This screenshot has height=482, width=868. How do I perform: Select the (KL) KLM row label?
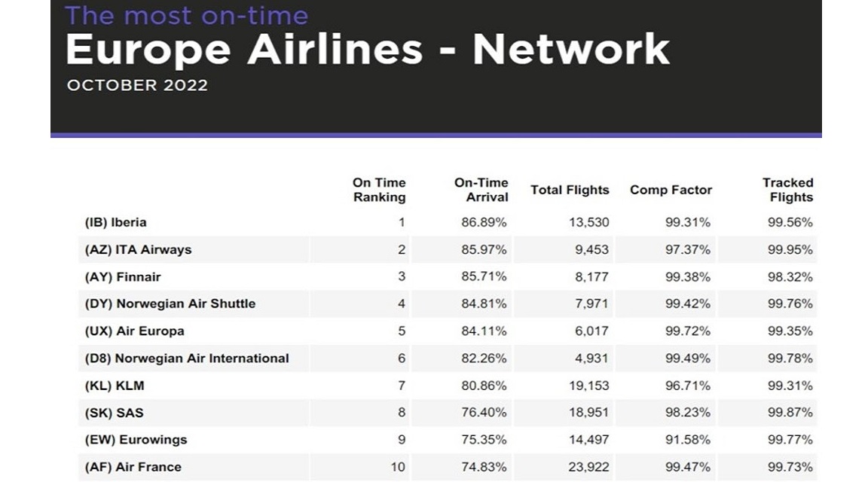point(114,386)
